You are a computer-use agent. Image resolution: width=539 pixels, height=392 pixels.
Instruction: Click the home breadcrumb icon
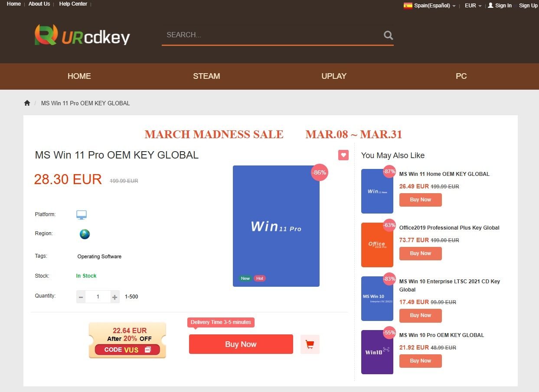[x=27, y=103]
